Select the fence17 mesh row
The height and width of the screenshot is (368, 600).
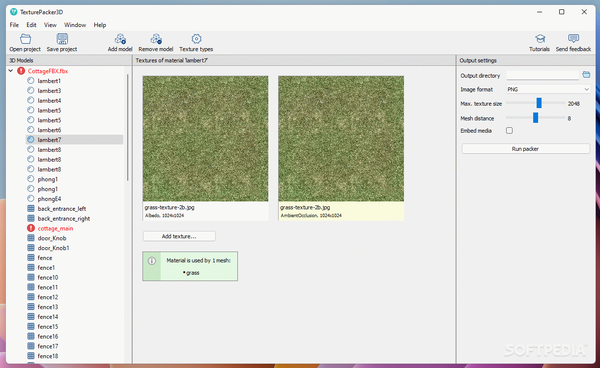[x=75, y=346]
